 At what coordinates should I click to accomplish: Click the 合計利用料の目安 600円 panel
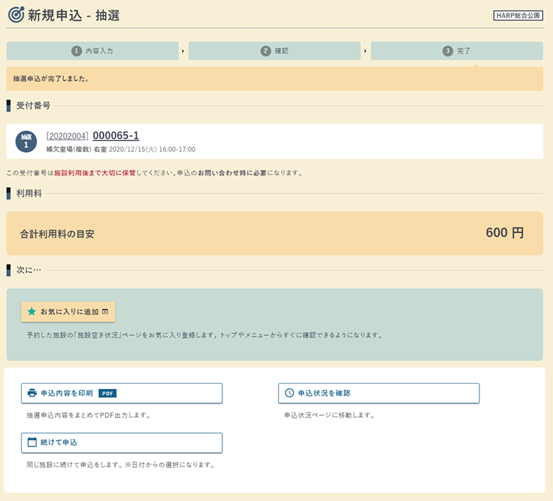click(x=275, y=233)
